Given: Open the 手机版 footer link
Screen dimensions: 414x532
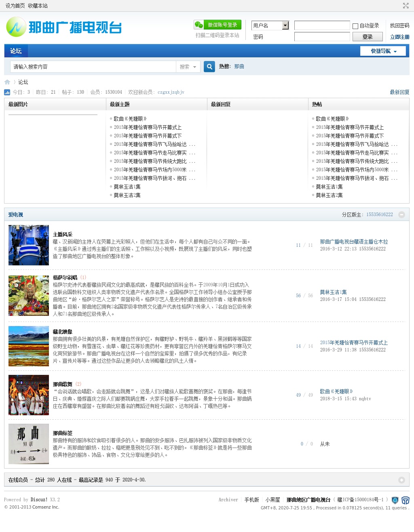Looking at the screenshot, I should coord(251,500).
